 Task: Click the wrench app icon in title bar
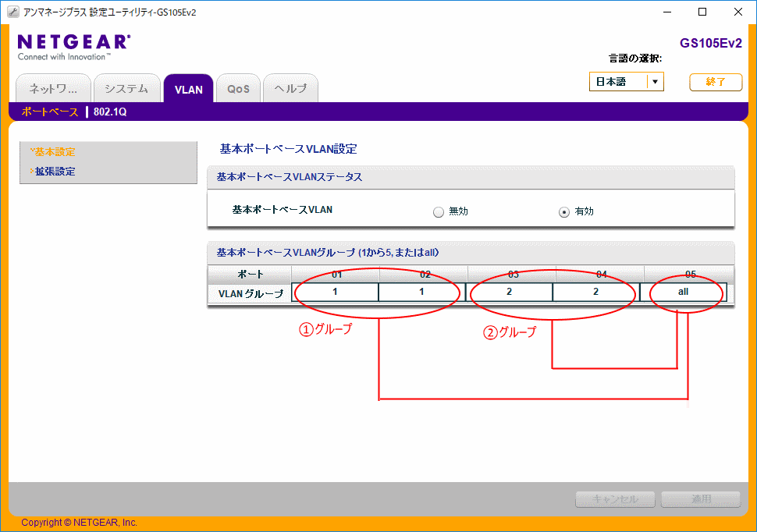pos(13,12)
